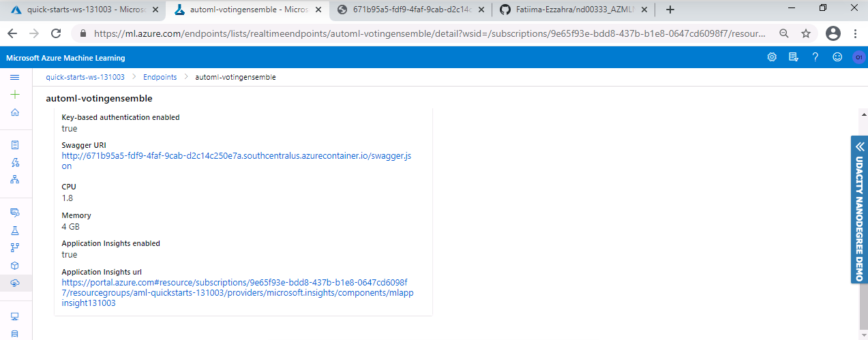Open the Application Insights url link
This screenshot has height=340, width=868.
[x=237, y=292]
